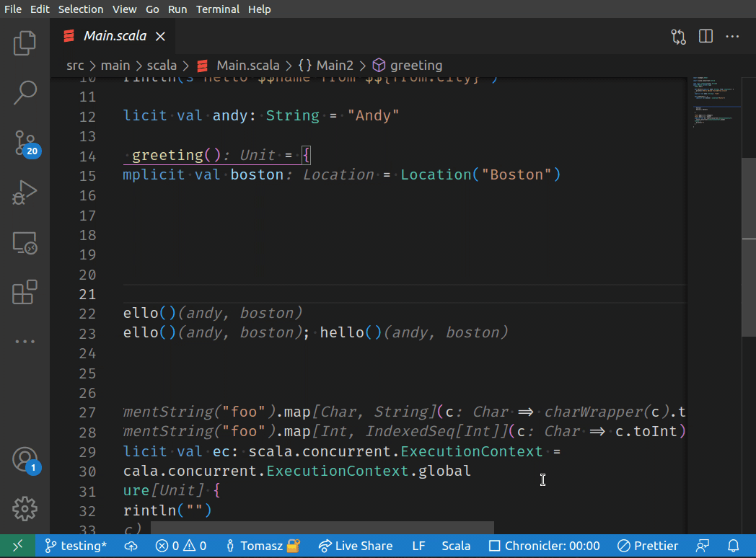Click greeting() definition on line 14
This screenshot has height=558, width=756.
pyautogui.click(x=177, y=155)
